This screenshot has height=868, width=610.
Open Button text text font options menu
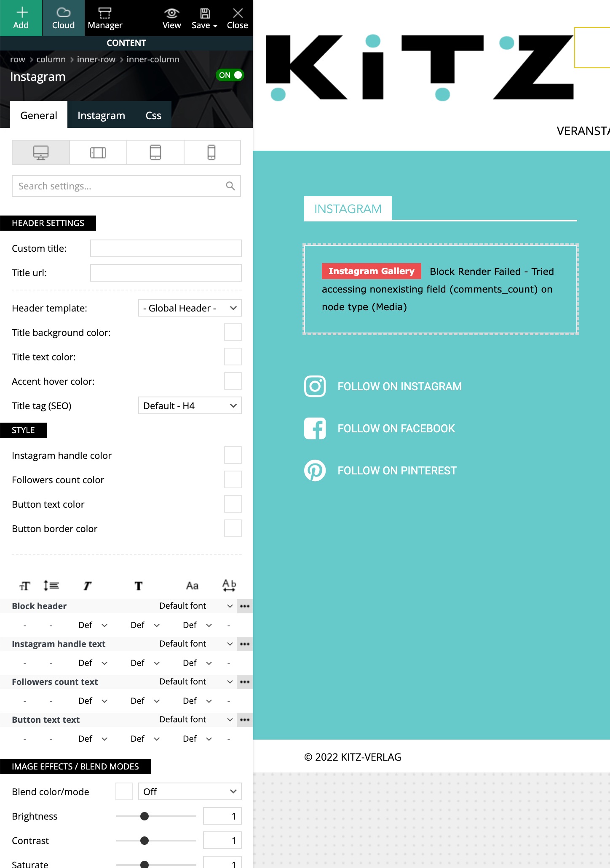click(x=245, y=720)
